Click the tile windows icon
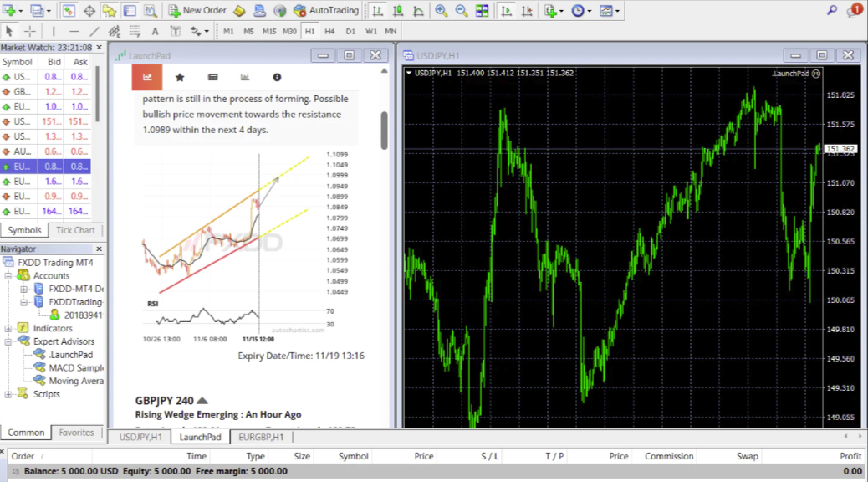The image size is (868, 482). point(482,11)
